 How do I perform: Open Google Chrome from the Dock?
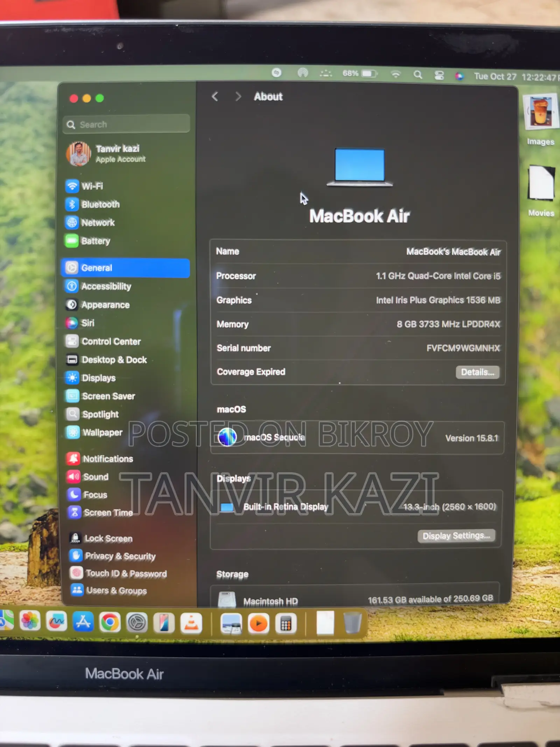pos(110,622)
